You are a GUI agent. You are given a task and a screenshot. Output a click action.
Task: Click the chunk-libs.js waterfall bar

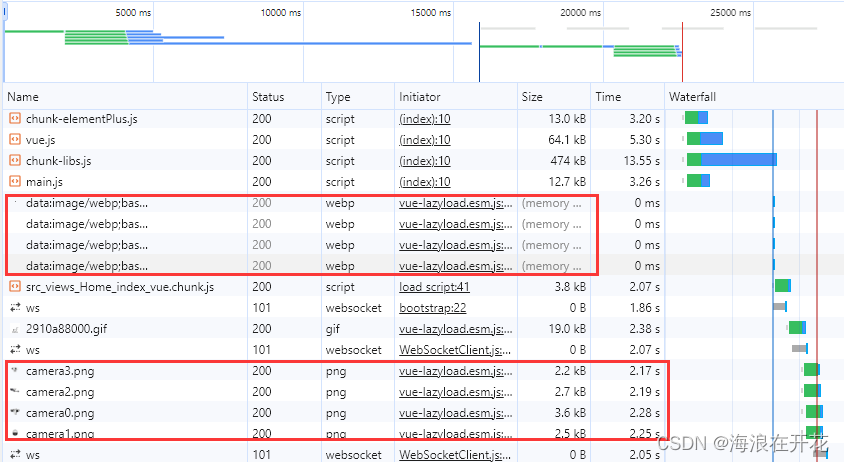coord(732,159)
